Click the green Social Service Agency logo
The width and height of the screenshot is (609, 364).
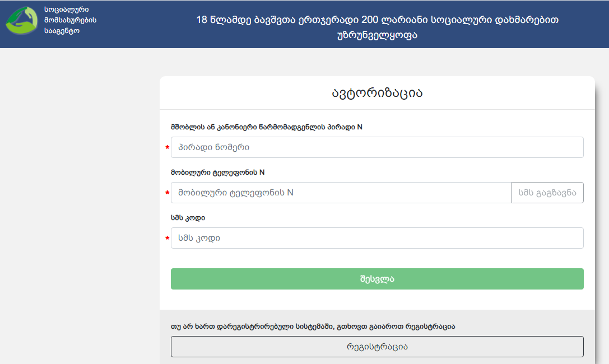[22, 21]
